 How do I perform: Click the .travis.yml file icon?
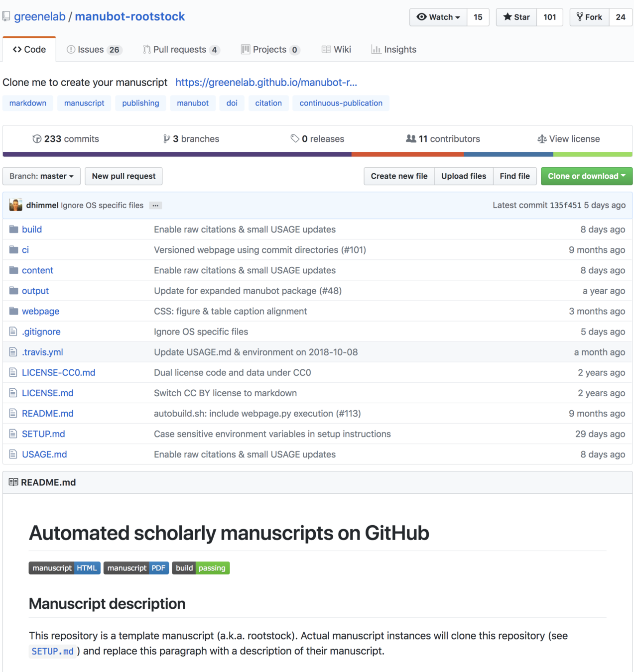click(13, 352)
